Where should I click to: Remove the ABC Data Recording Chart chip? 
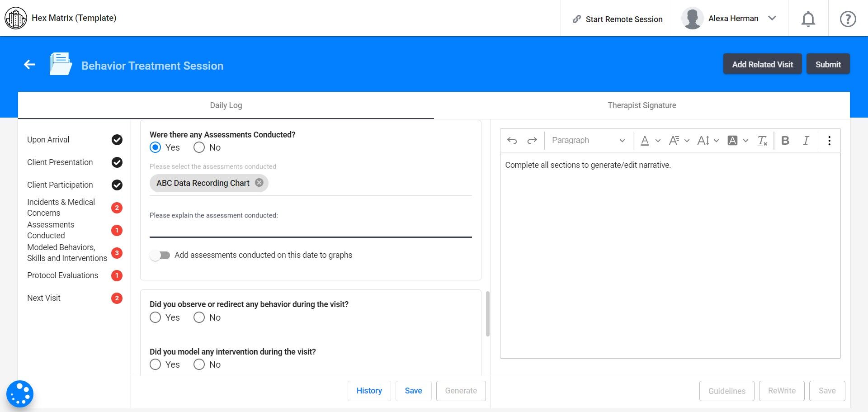(x=259, y=183)
